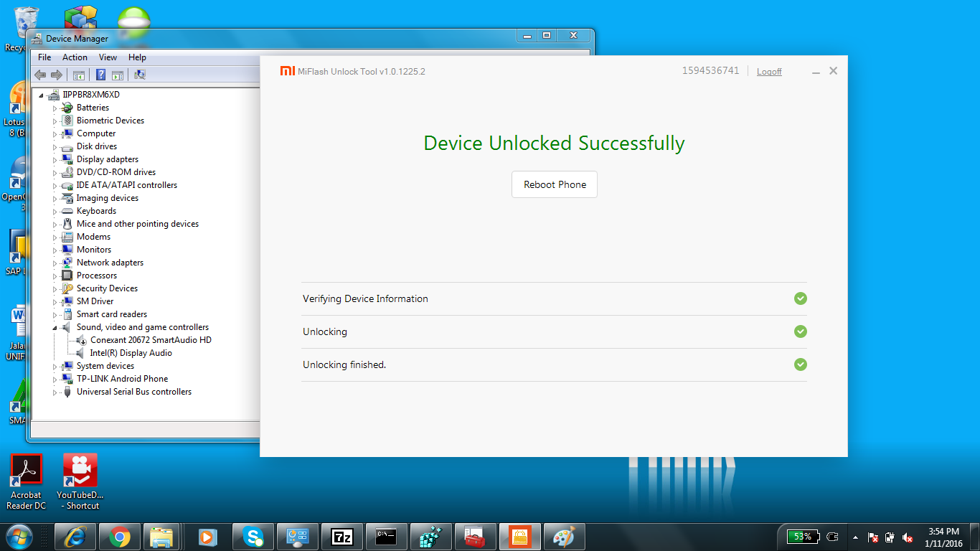Open the Action menu
The width and height of the screenshot is (980, 551).
tap(74, 57)
